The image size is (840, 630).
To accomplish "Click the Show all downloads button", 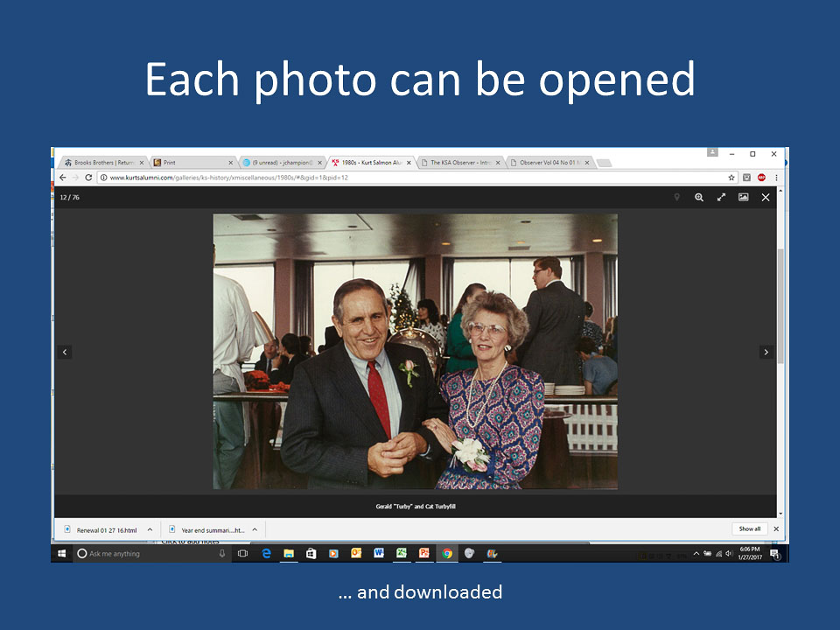I will 750,529.
